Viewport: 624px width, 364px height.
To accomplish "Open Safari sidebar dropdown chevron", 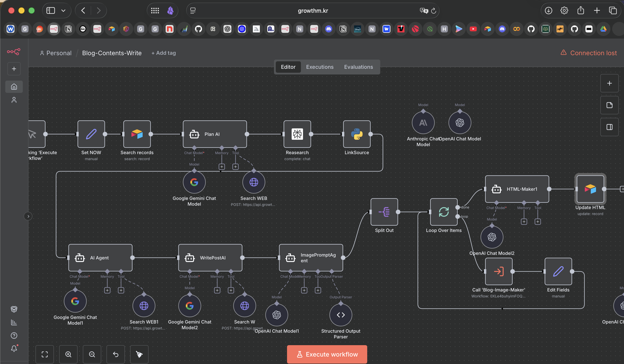I will [x=63, y=11].
